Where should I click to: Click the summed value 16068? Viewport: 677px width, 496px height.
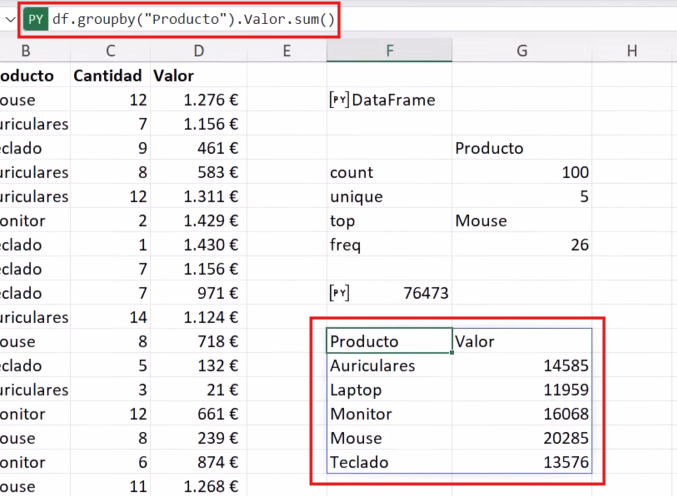click(x=522, y=414)
